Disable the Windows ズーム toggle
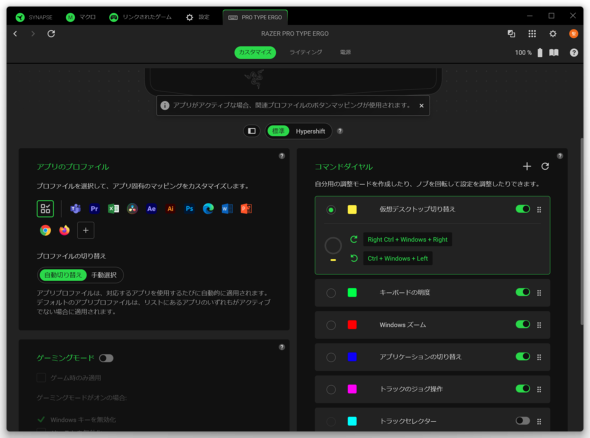590x438 pixels. coord(523,324)
